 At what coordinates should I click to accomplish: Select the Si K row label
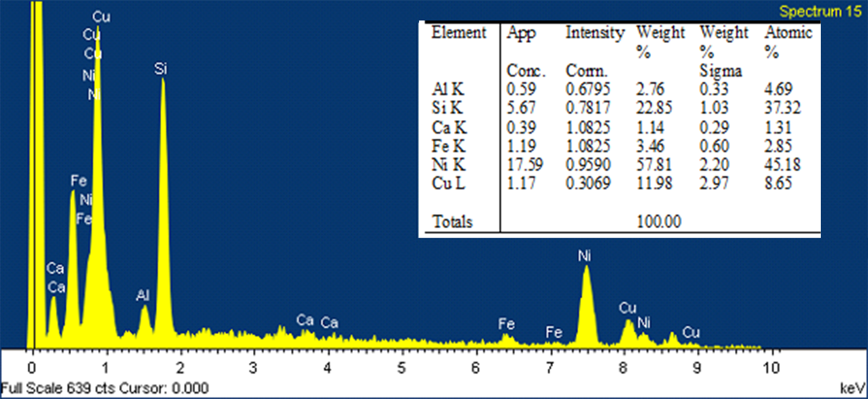tap(447, 108)
